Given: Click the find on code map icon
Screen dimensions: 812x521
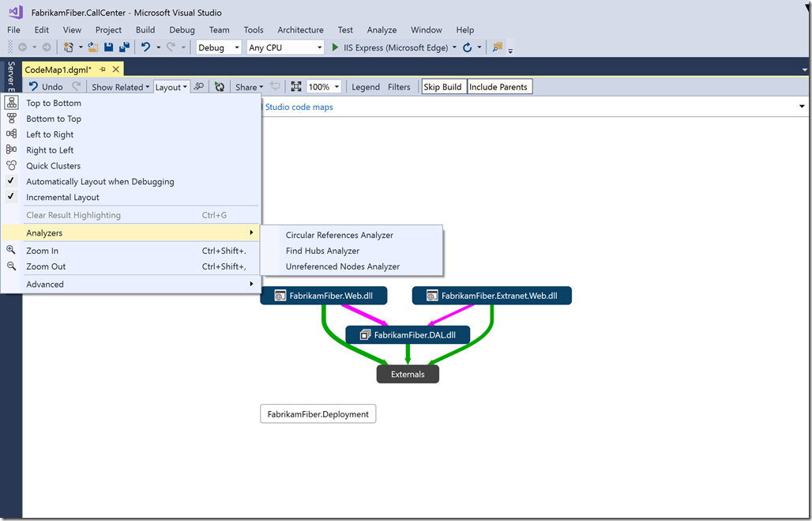Looking at the screenshot, I should click(198, 87).
